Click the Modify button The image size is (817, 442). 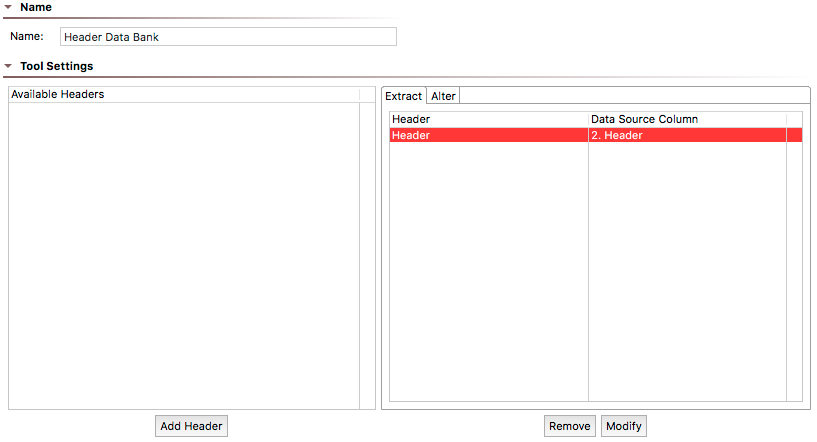[624, 426]
